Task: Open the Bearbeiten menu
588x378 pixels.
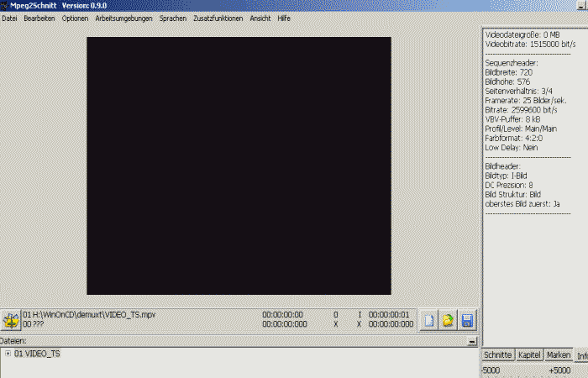Action: pyautogui.click(x=39, y=18)
